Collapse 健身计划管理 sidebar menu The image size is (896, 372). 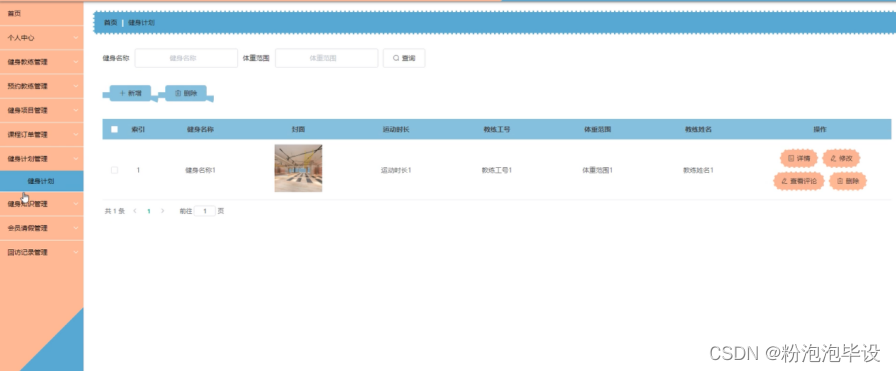click(42, 158)
